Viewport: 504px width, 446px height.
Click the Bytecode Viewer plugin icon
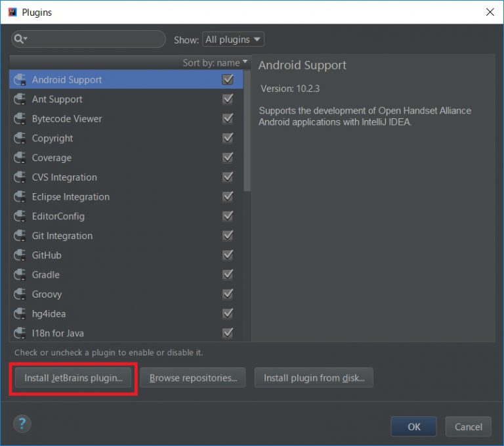(20, 119)
